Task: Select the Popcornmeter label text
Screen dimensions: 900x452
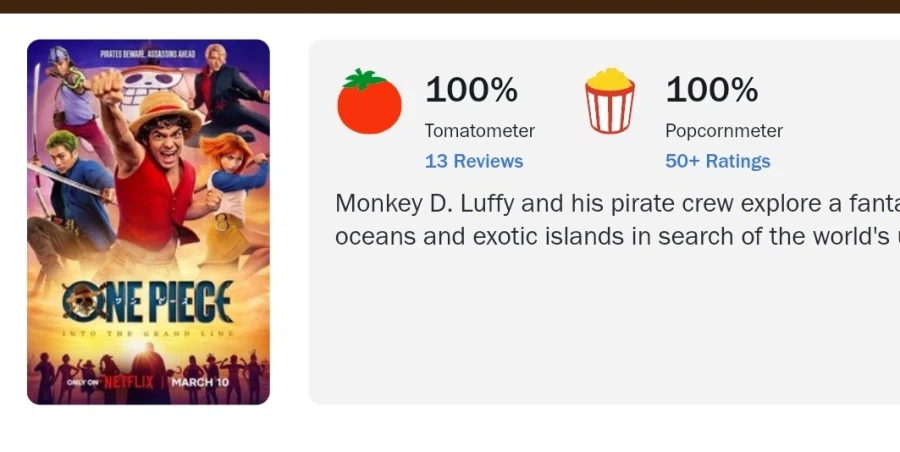Action: pyautogui.click(x=724, y=131)
